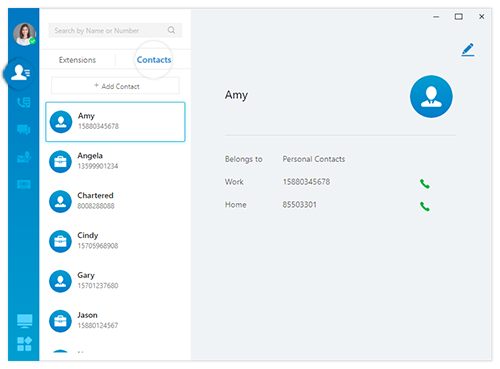This screenshot has height=369, width=500.
Task: Switch to the Contacts tab
Action: tap(154, 60)
